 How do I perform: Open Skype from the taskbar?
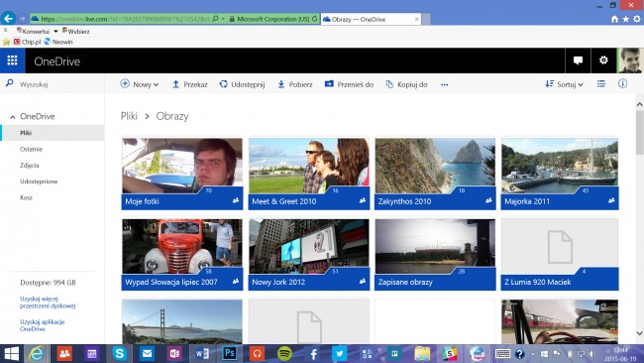(x=119, y=353)
